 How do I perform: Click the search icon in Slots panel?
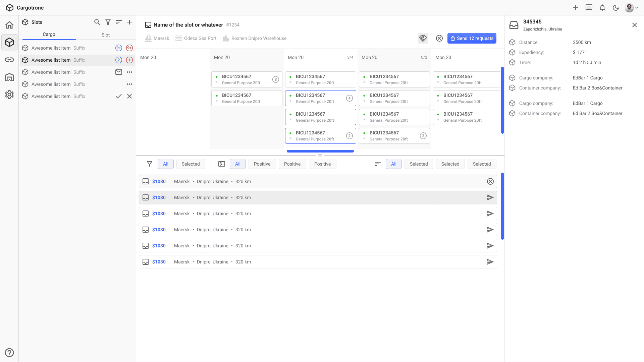point(97,22)
